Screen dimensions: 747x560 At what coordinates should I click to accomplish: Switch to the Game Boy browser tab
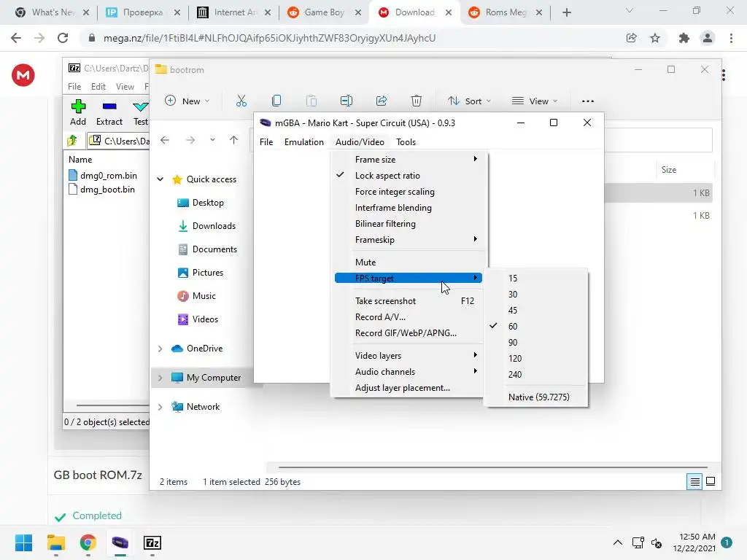pos(325,12)
